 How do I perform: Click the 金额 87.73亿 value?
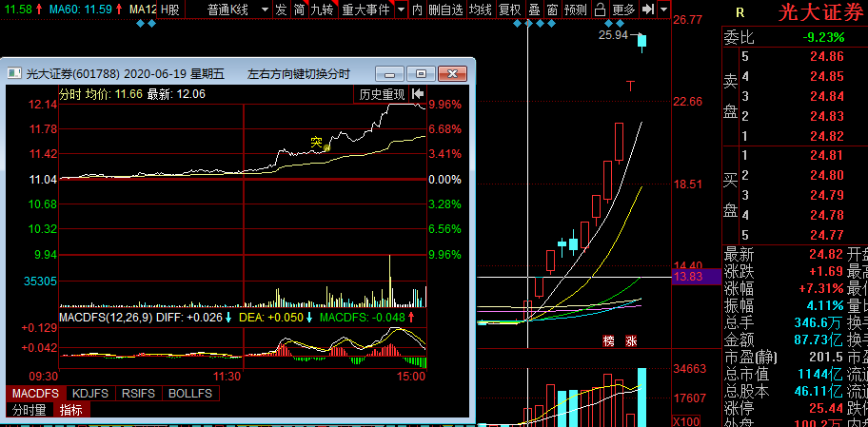click(819, 340)
